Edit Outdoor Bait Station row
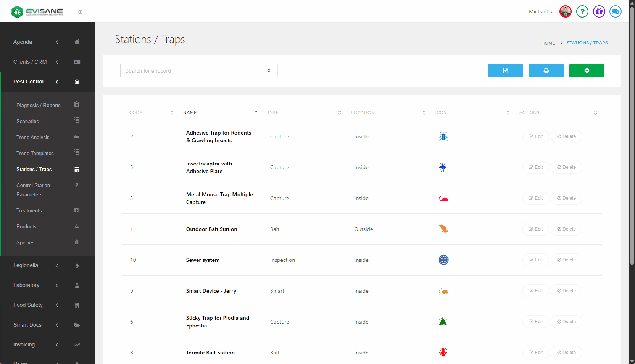This screenshot has height=364, width=635. pyautogui.click(x=536, y=229)
